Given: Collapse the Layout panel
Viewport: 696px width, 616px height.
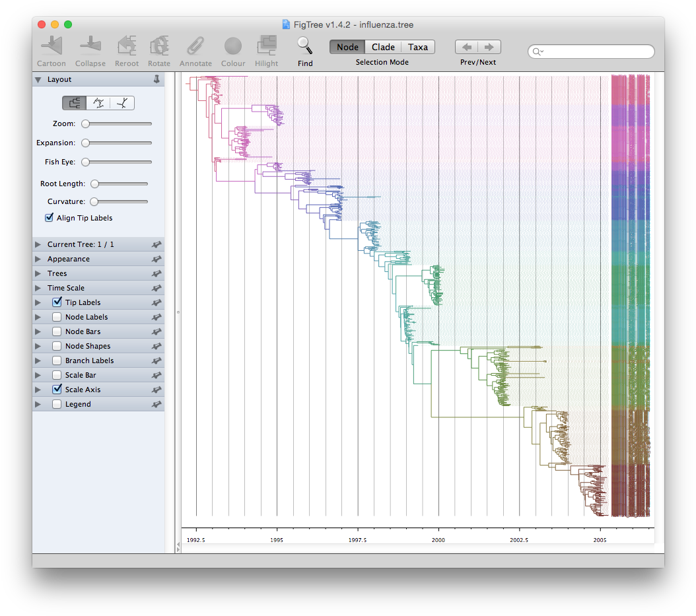Looking at the screenshot, I should [x=38, y=79].
